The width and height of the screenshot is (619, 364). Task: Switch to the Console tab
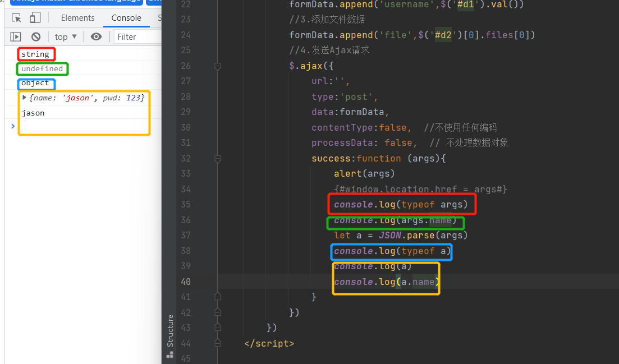point(126,18)
